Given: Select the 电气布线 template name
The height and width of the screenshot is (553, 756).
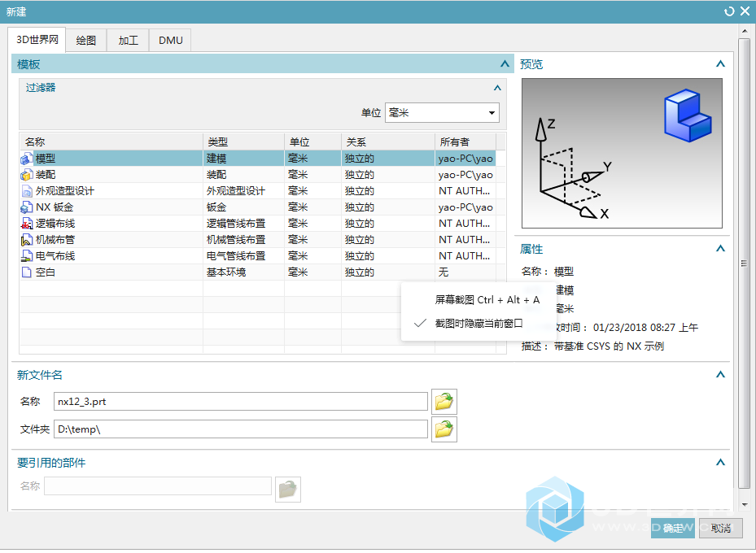Looking at the screenshot, I should pyautogui.click(x=55, y=256).
